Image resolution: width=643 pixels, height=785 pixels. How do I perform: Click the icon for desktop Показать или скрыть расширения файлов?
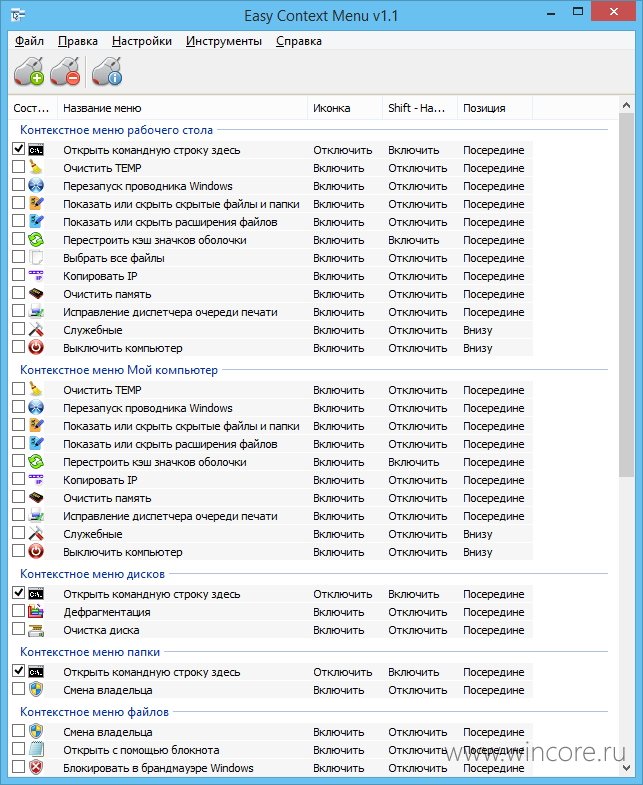tap(36, 222)
